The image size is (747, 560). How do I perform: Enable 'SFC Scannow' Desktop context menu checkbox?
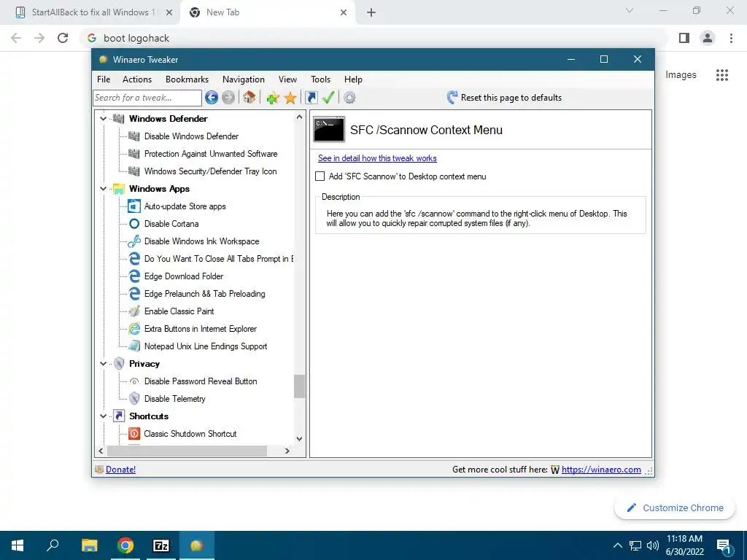(x=320, y=176)
